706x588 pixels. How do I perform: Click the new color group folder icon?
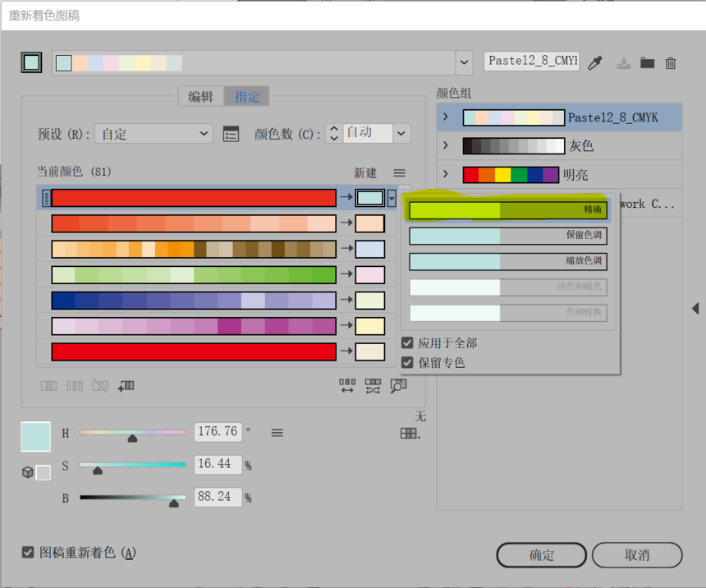[647, 63]
